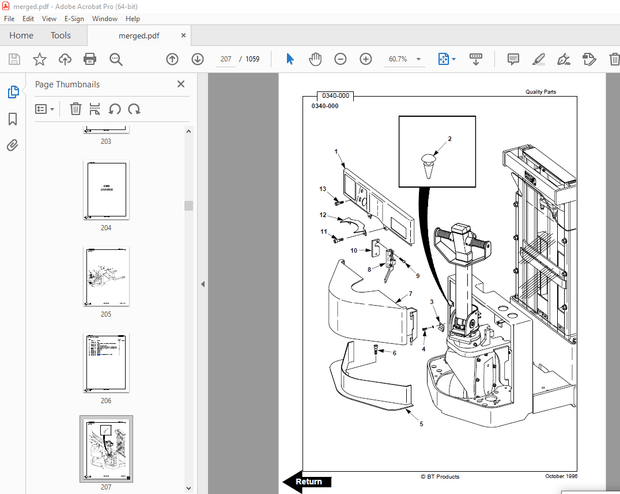
Task: Click the trash icon in main toolbar
Action: tap(614, 59)
